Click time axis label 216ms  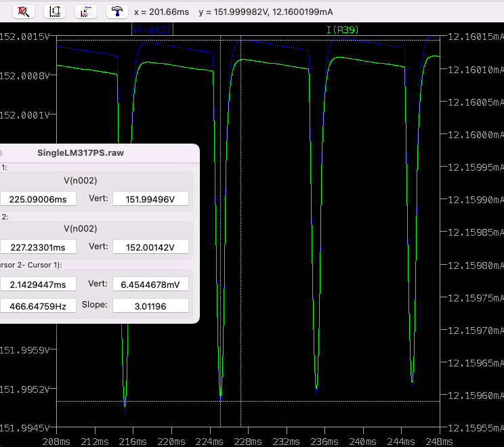[x=133, y=442]
